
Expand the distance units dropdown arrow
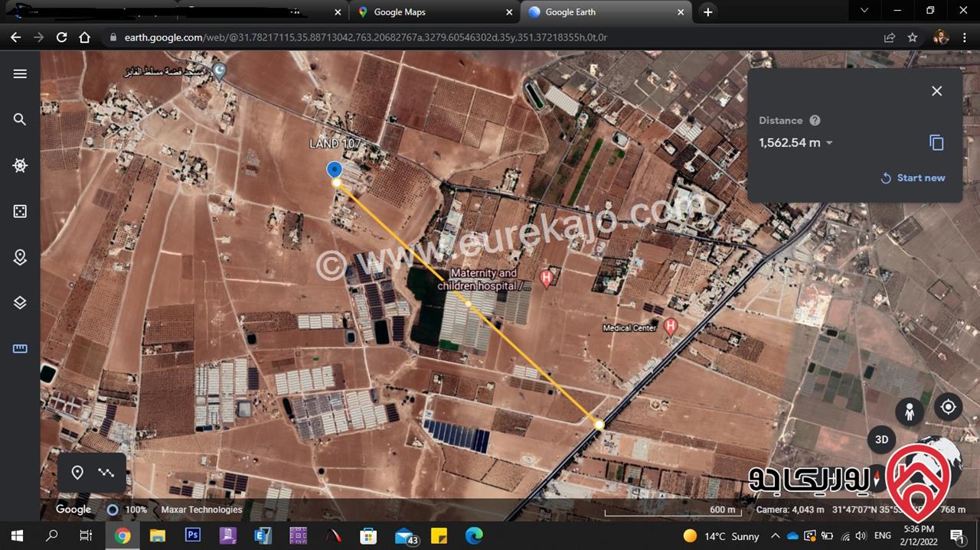829,143
